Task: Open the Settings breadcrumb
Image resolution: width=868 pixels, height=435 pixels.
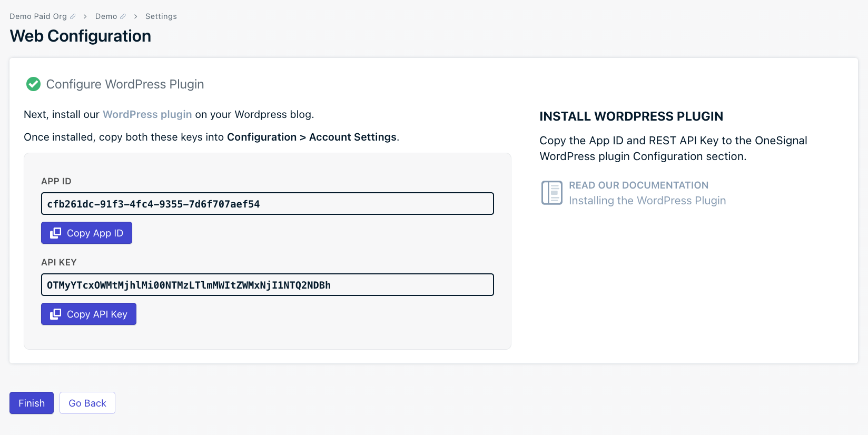Action: (x=161, y=16)
